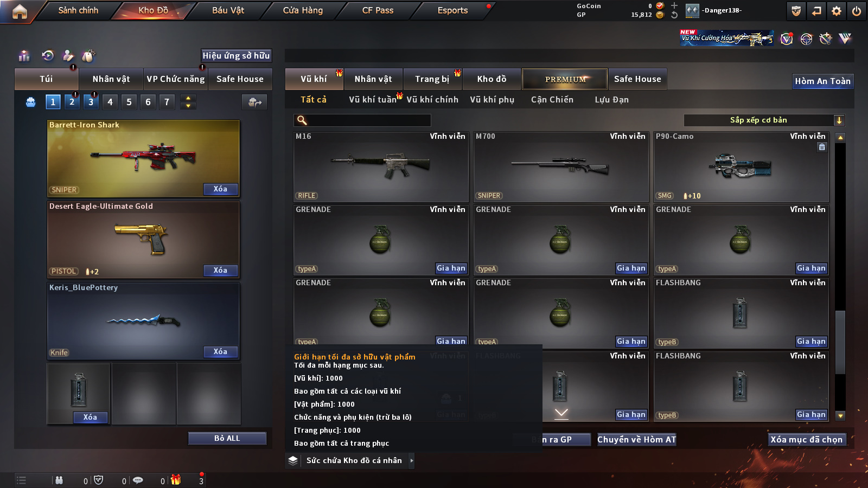
Task: Click bag page stepper arrows
Action: point(188,102)
